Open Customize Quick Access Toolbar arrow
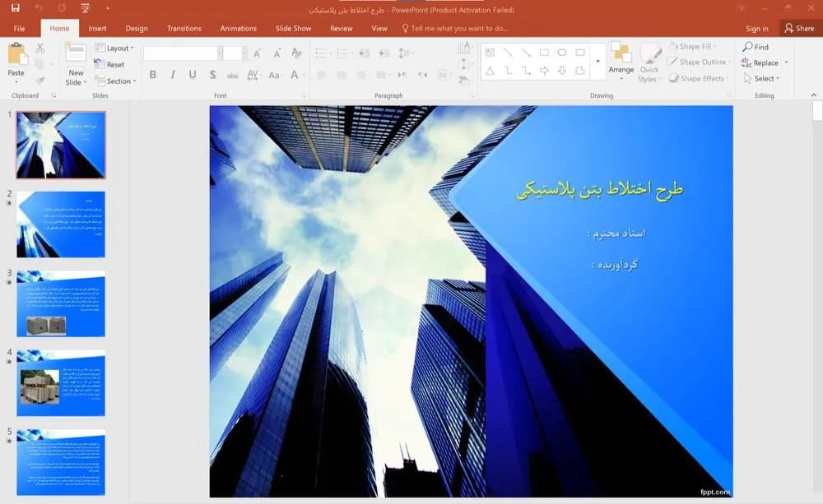This screenshot has height=504, width=823. (108, 8)
